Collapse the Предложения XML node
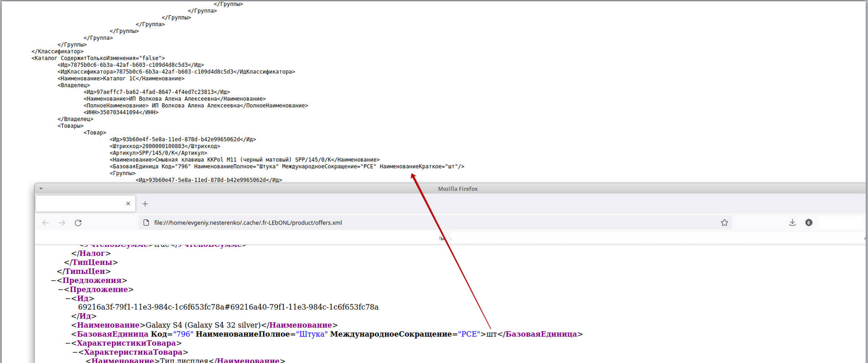 point(53,281)
